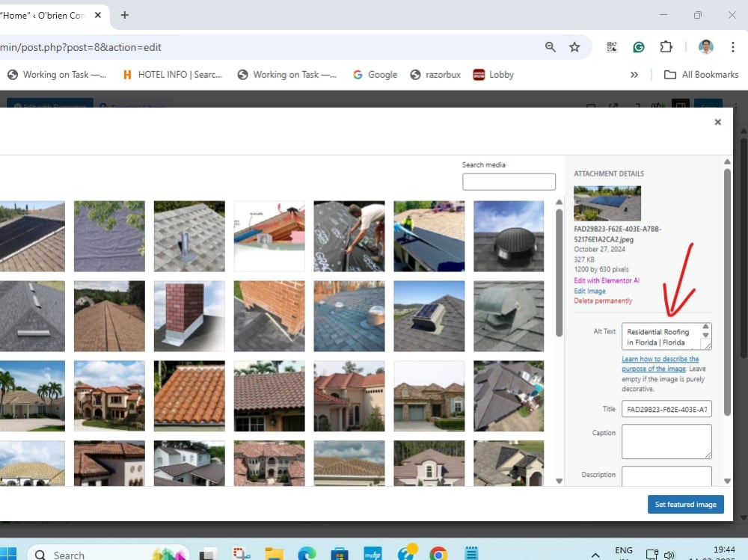Viewport: 748px width, 560px height.
Task: Select the orange clay tile close-up thumbnail
Action: pos(189,396)
